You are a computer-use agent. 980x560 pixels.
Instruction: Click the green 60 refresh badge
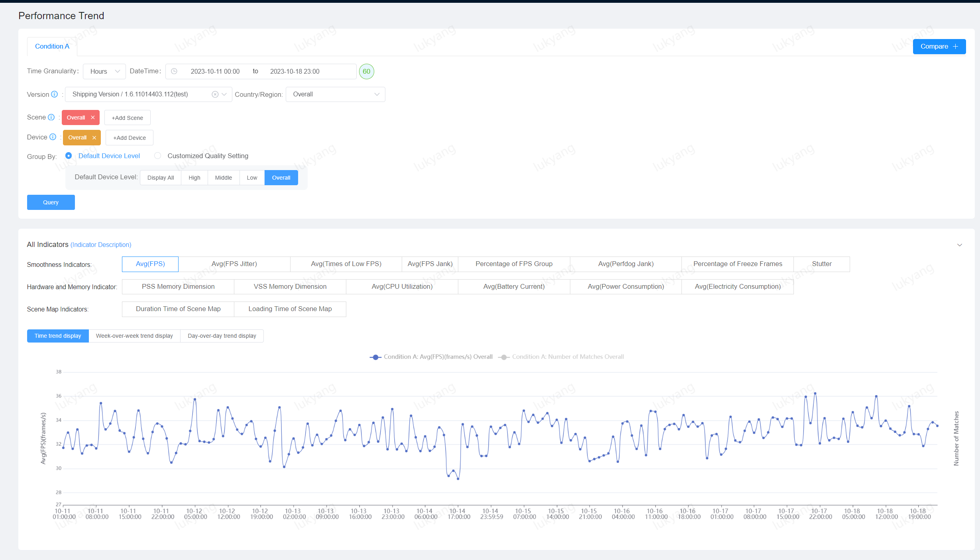click(x=366, y=71)
